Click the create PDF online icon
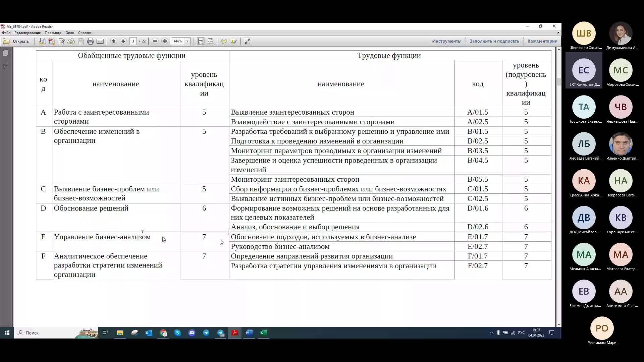Viewport: 644px width, 362px height. coord(52,41)
